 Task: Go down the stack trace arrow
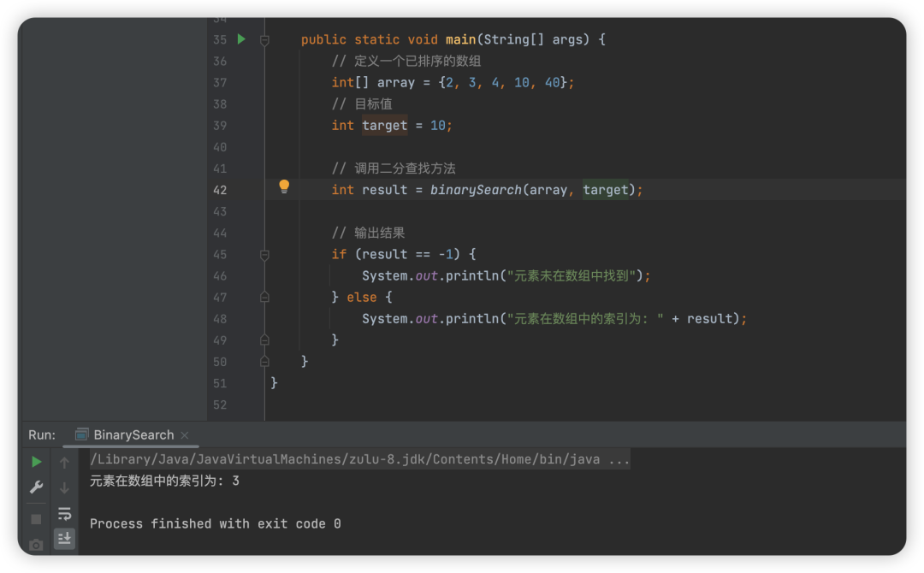(64, 488)
